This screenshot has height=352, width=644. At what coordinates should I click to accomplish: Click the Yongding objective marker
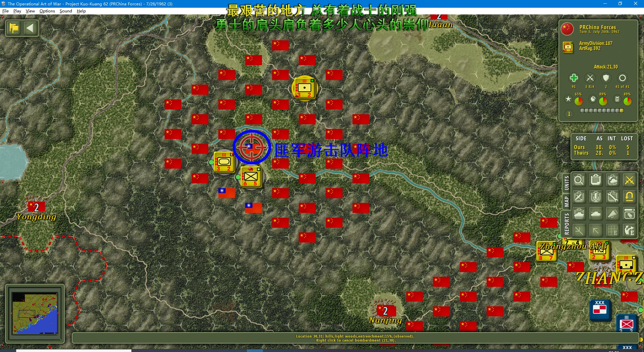[x=36, y=207]
